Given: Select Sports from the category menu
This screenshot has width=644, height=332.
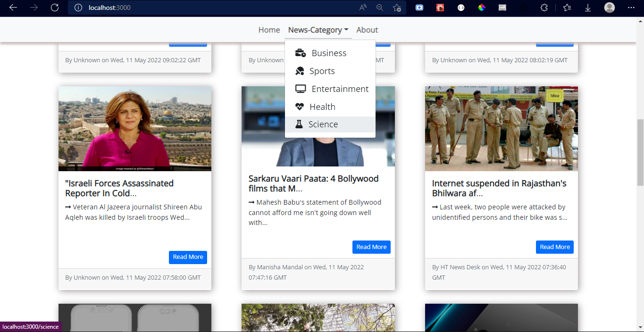Looking at the screenshot, I should click(330, 71).
